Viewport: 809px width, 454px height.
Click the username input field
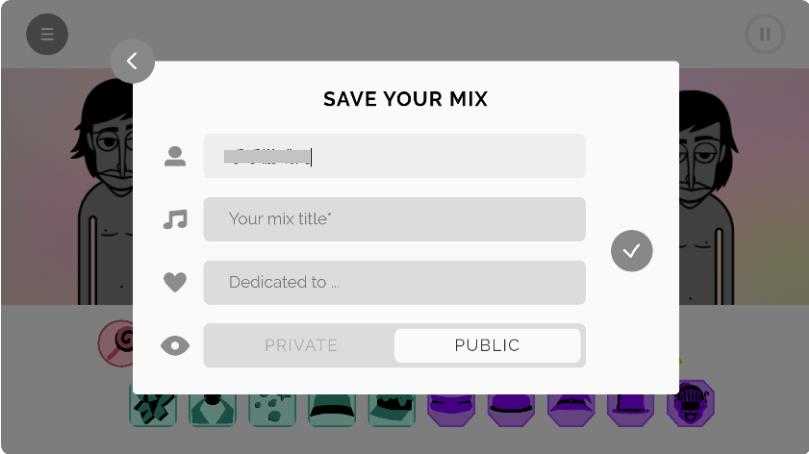[394, 156]
